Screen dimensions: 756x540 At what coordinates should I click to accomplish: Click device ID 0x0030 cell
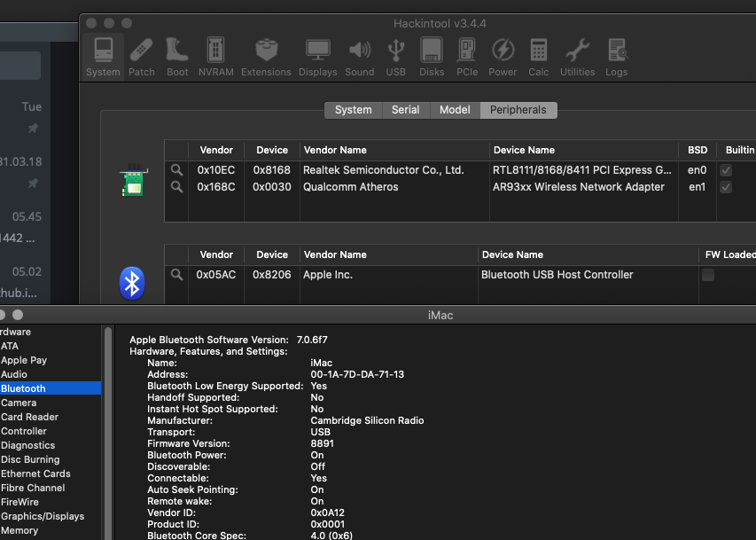coord(272,187)
